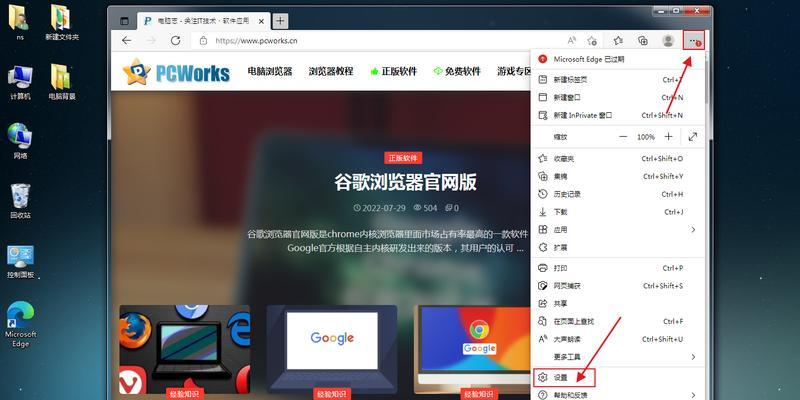Expand the 应用 submenu
The height and width of the screenshot is (400, 800).
[617, 230]
